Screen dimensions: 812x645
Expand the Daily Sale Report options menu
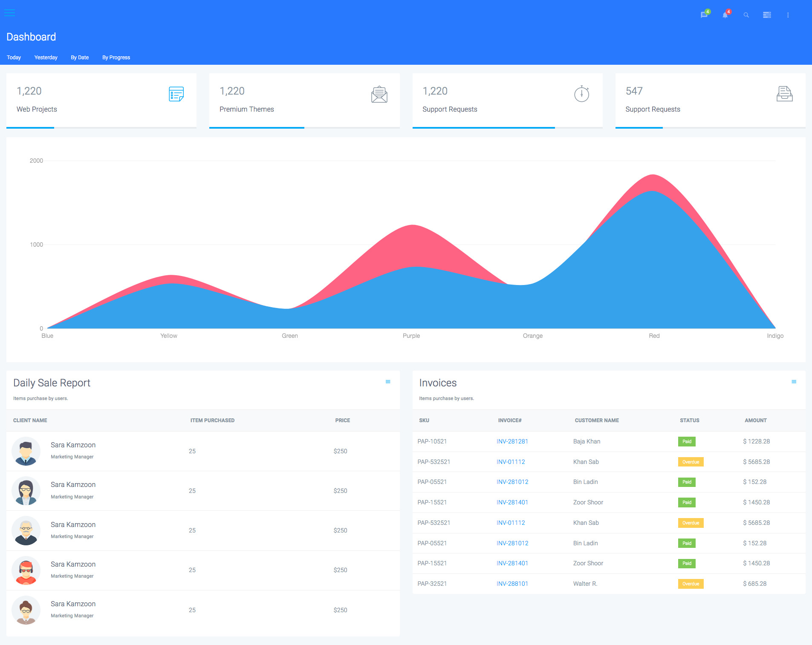point(388,382)
